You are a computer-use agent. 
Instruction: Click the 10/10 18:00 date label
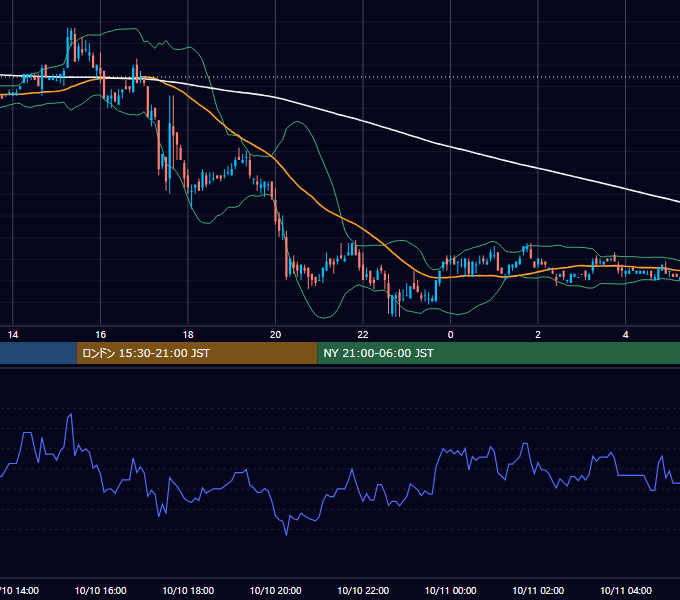(188, 590)
